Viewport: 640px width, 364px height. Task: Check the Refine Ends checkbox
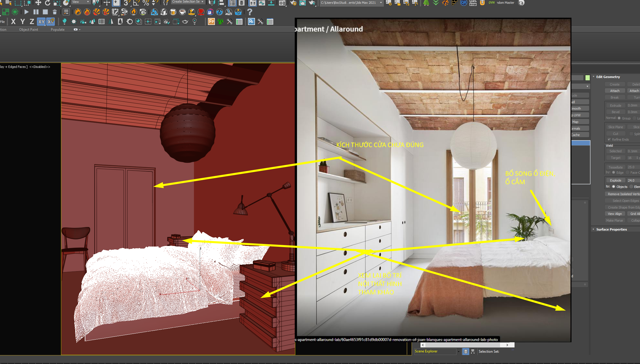tap(609, 140)
